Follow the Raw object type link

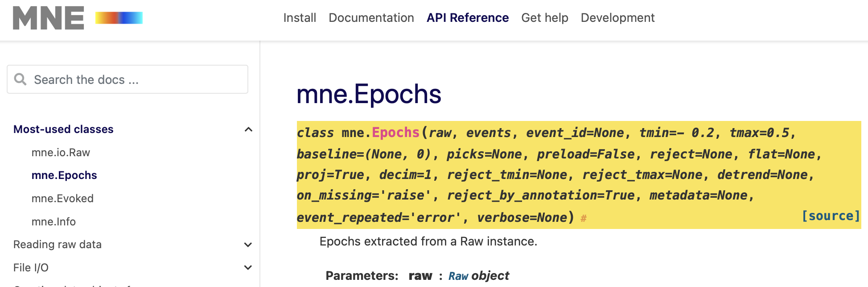click(458, 276)
